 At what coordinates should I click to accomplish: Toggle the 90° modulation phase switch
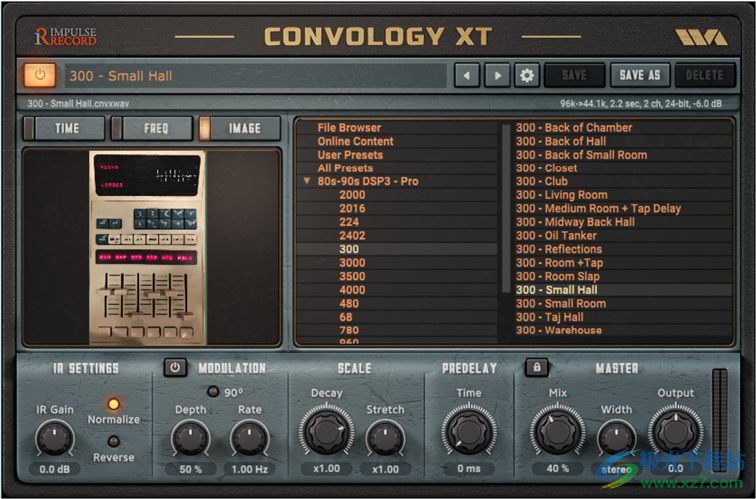[x=213, y=391]
